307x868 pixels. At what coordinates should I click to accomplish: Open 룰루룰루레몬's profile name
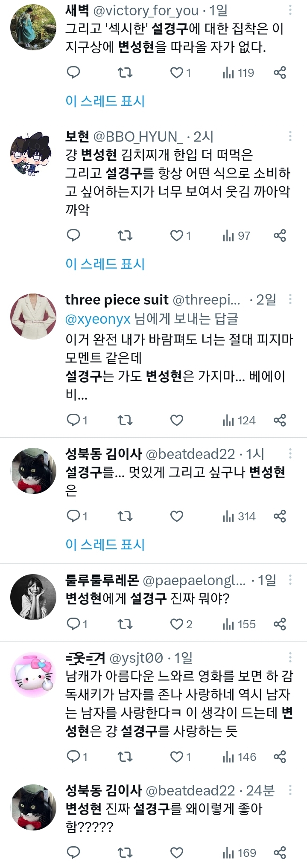coord(102,580)
